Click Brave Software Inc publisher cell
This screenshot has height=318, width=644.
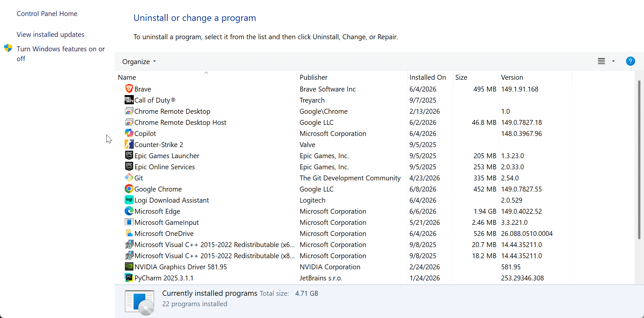327,89
